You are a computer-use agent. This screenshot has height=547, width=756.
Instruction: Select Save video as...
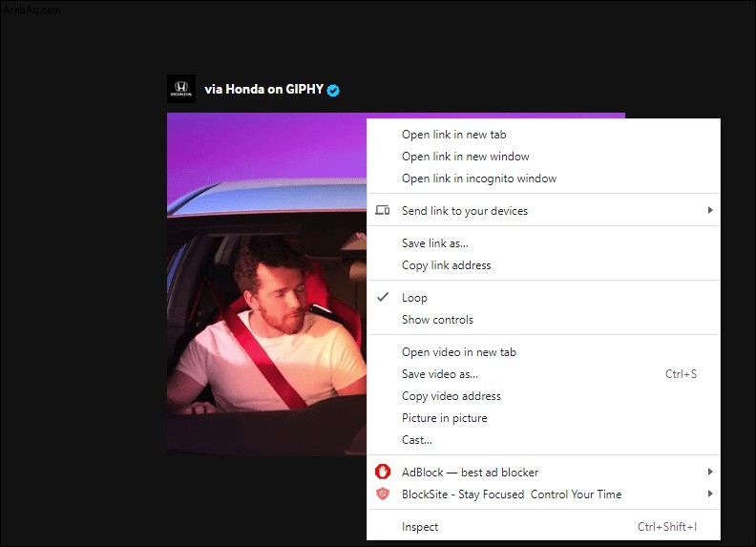point(543,374)
